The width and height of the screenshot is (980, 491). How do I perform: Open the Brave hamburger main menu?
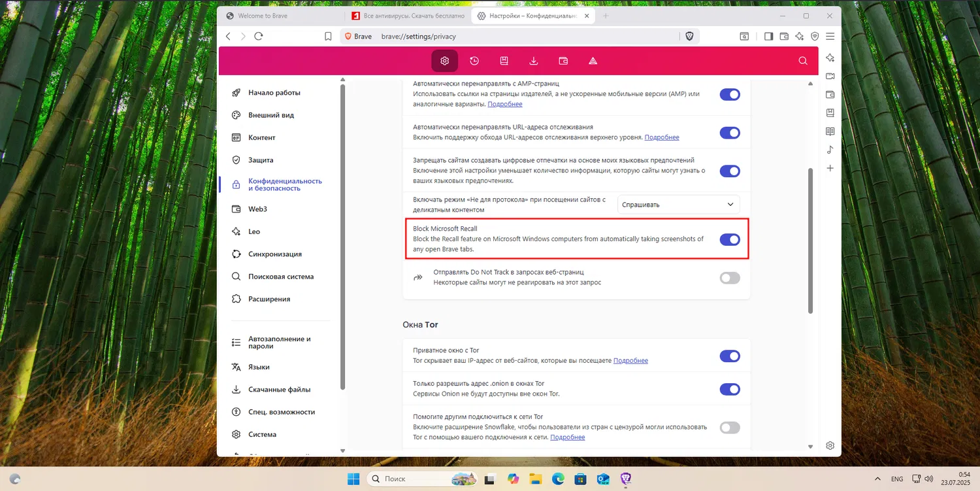(x=830, y=37)
